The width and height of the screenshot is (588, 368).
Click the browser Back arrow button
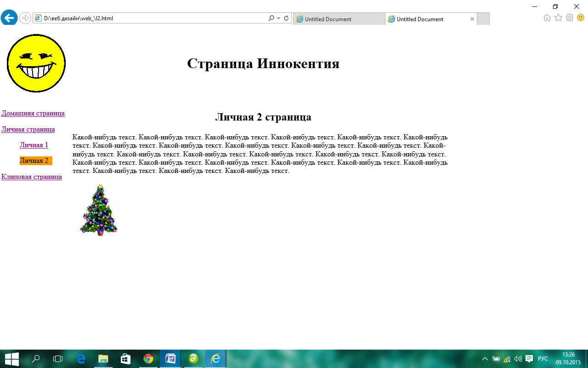(9, 18)
